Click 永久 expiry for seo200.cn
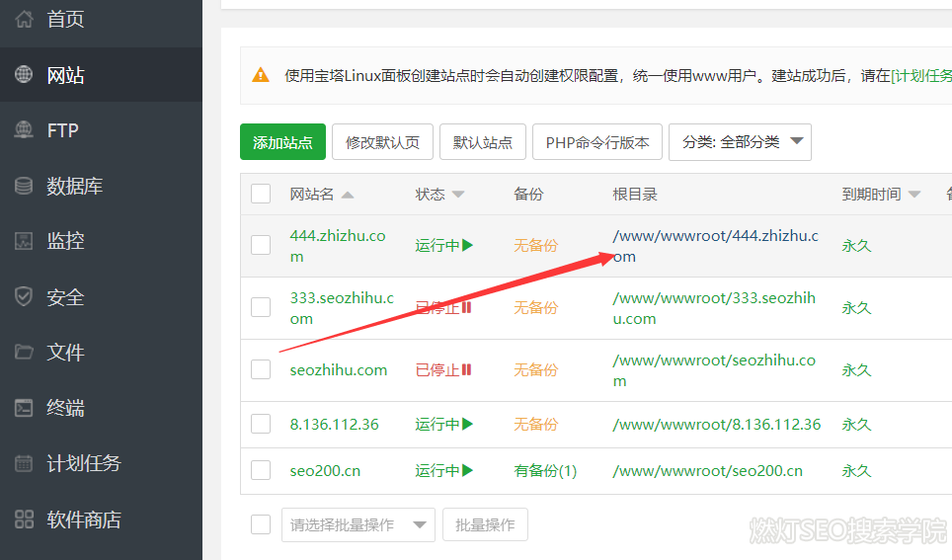 pyautogui.click(x=856, y=471)
